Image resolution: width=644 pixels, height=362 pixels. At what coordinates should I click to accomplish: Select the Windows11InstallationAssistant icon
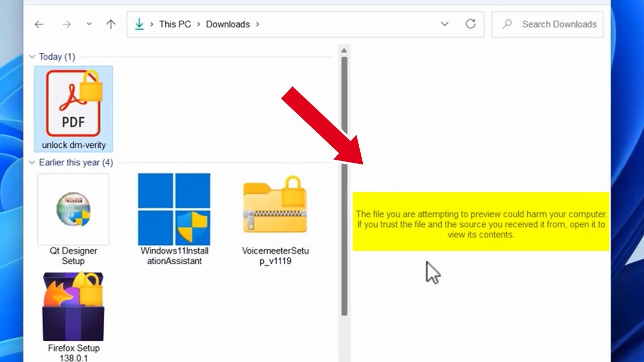tap(174, 209)
